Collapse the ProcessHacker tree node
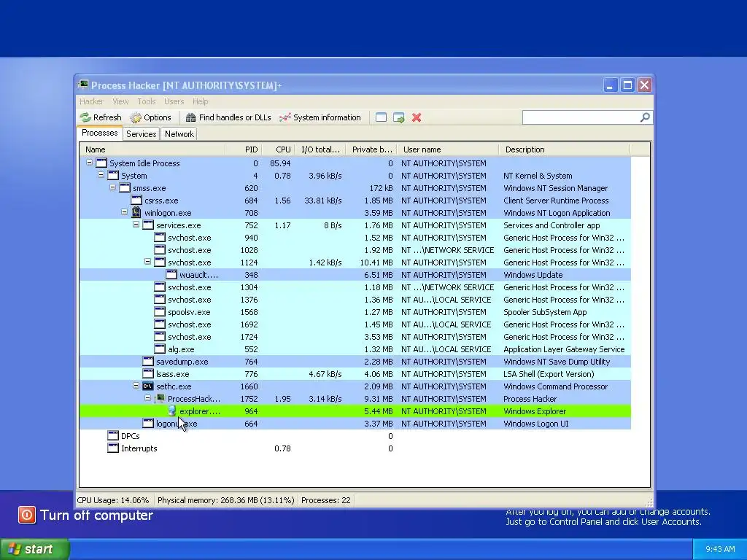This screenshot has width=747, height=560. click(147, 397)
